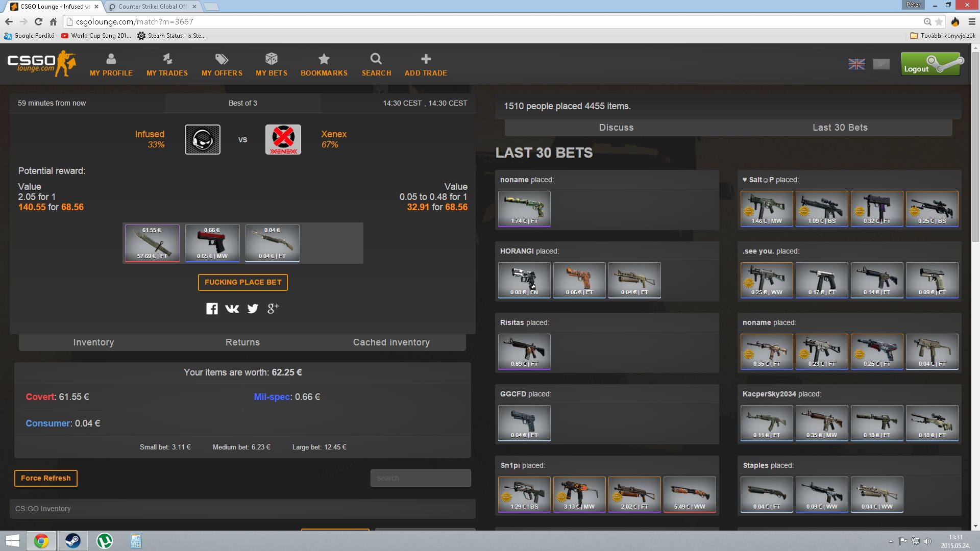This screenshot has height=551, width=980.
Task: Click the Add Trade plus icon
Action: click(x=426, y=59)
